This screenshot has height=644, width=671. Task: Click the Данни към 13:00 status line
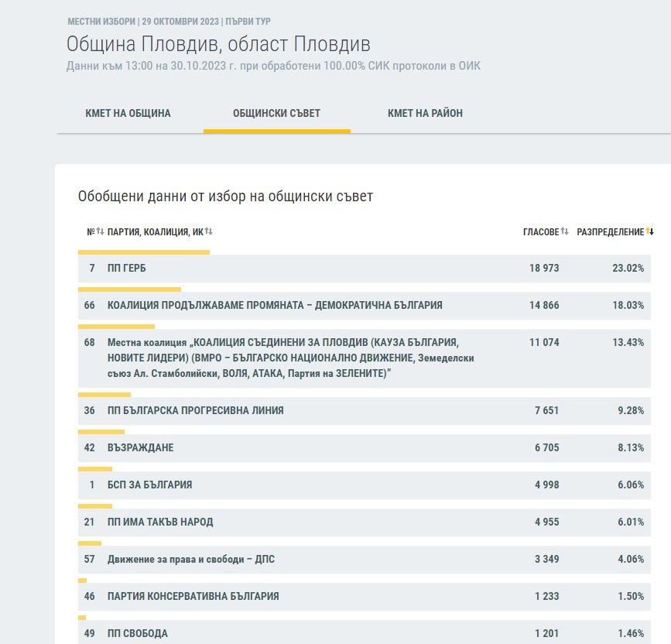(273, 66)
